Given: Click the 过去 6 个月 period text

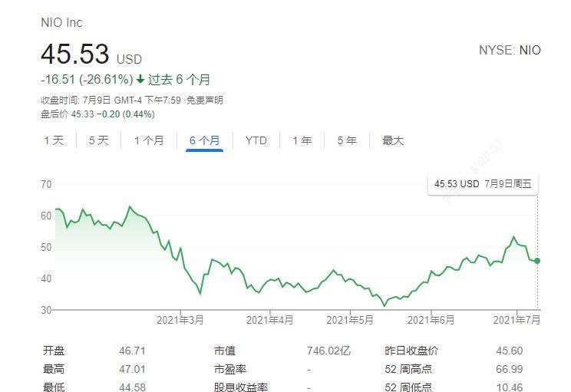Looking at the screenshot, I should [x=179, y=79].
